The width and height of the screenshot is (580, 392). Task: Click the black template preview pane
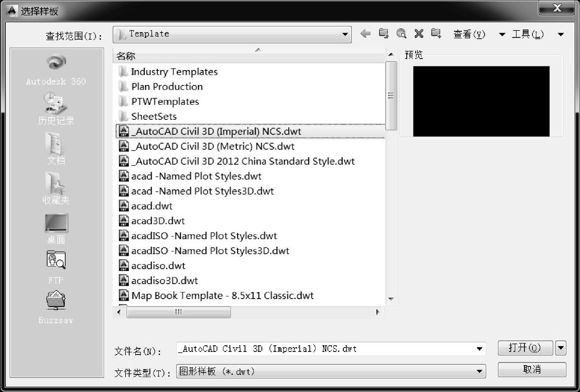(481, 101)
